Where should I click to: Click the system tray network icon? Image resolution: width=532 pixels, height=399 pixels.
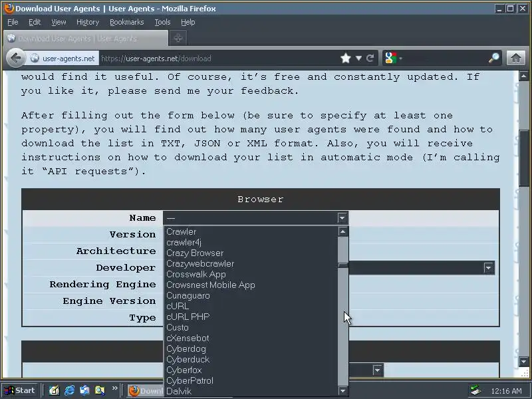[x=476, y=390]
